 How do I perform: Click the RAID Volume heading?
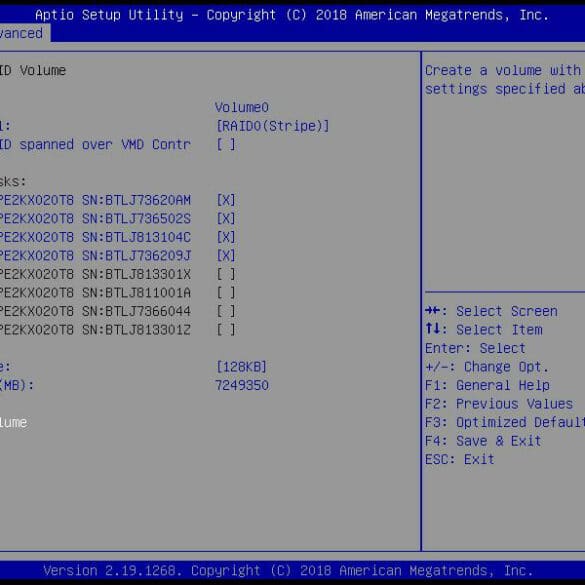point(33,71)
